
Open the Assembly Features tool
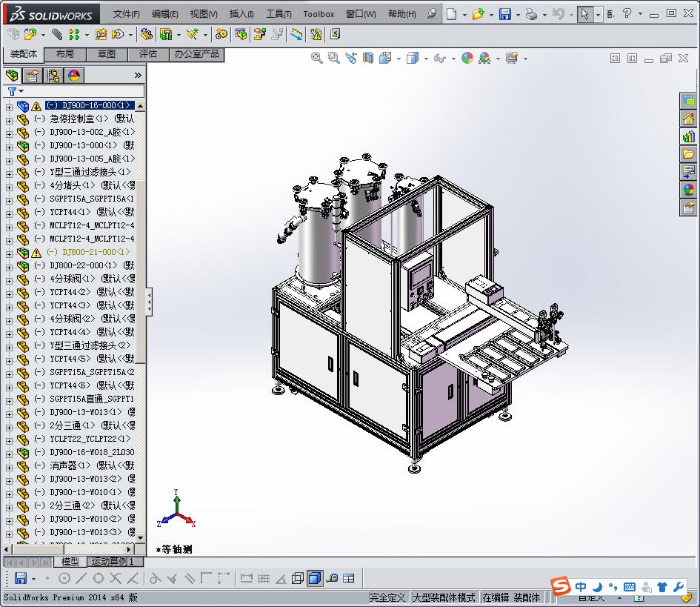166,34
